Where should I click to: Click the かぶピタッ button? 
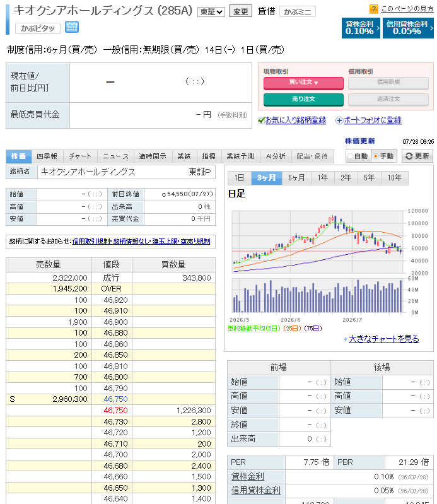pyautogui.click(x=38, y=28)
